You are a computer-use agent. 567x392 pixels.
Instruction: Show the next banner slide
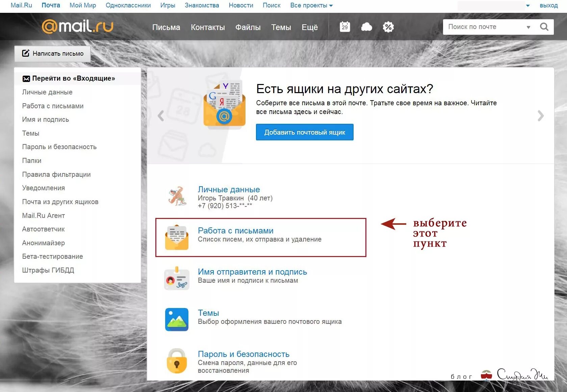pyautogui.click(x=541, y=116)
